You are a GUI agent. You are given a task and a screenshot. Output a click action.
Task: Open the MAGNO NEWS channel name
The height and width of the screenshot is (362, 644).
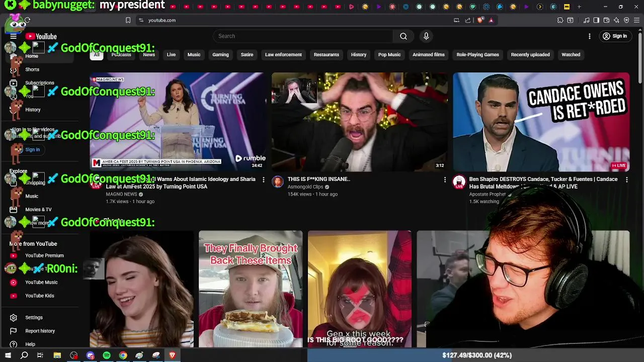pos(121,194)
